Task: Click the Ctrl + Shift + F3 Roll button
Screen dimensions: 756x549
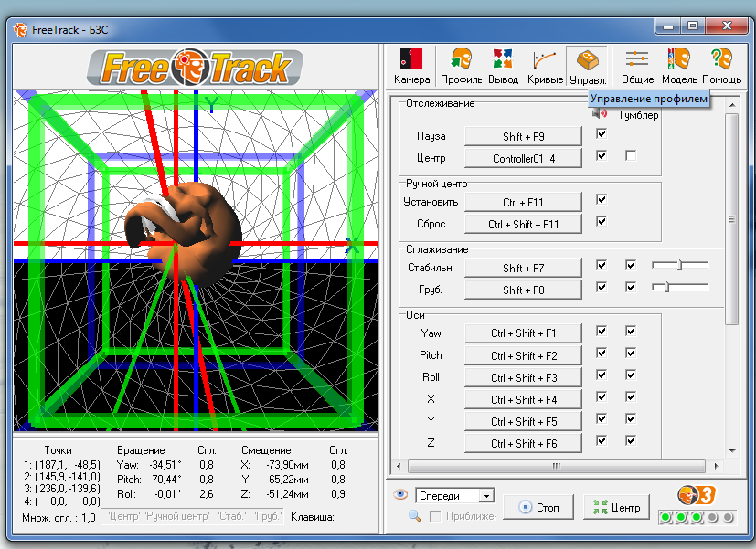Action: pyautogui.click(x=523, y=377)
